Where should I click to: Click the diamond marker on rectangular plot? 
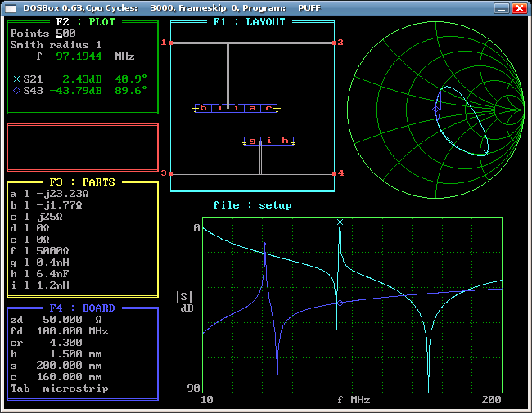tap(340, 303)
